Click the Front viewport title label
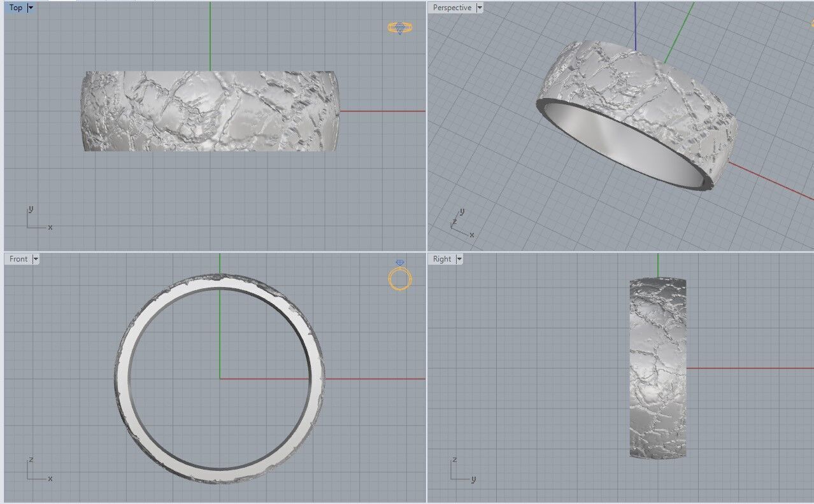This screenshot has width=814, height=504. pos(18,259)
